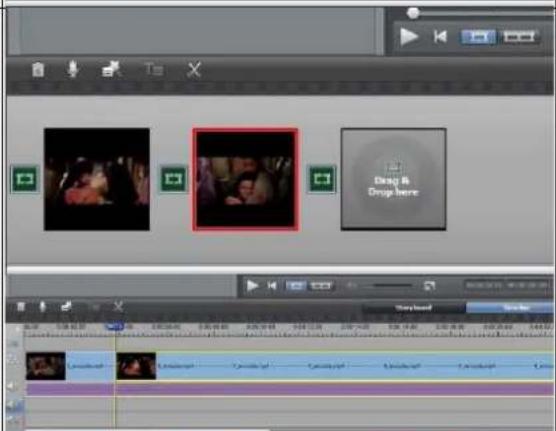Click the text title icon, upper toolbar
The height and width of the screenshot is (431, 556).
(154, 70)
